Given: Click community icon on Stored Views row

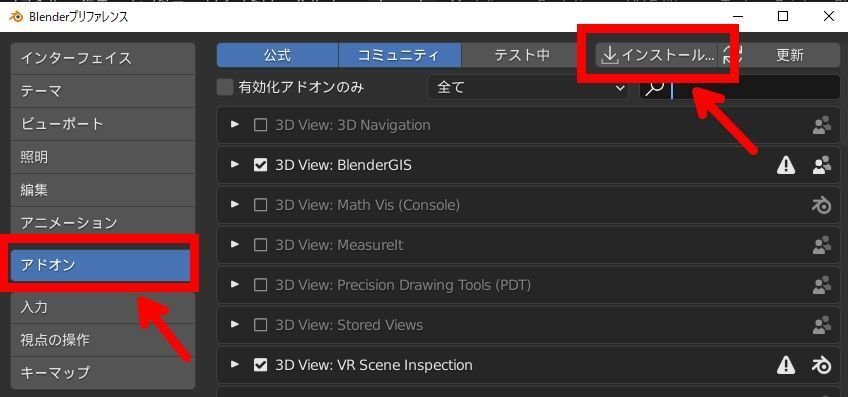Looking at the screenshot, I should tap(822, 325).
